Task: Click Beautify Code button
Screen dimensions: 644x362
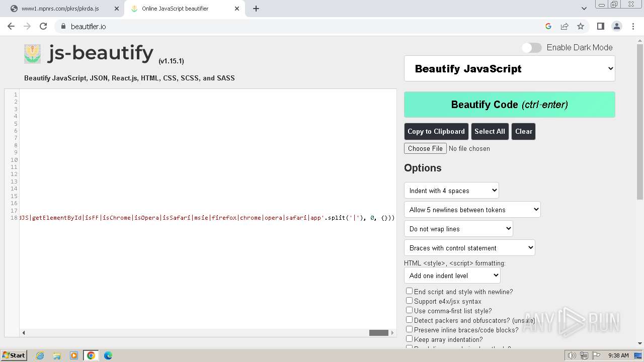Action: (x=510, y=105)
